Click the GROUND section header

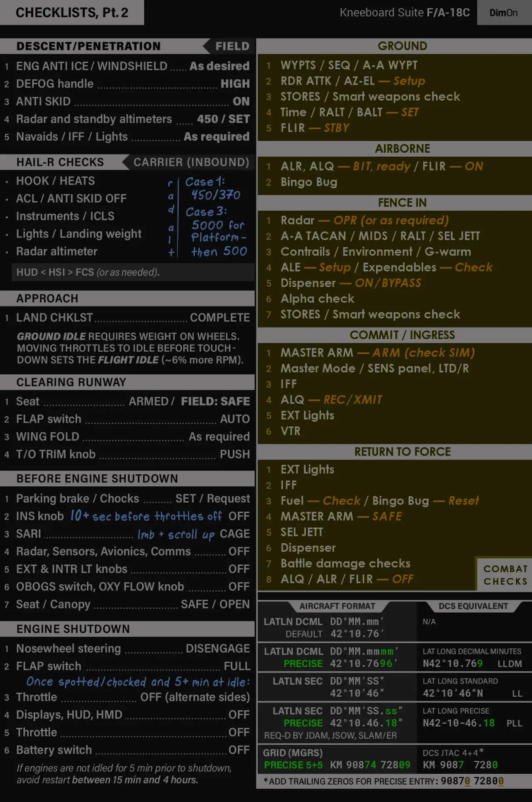click(x=402, y=46)
